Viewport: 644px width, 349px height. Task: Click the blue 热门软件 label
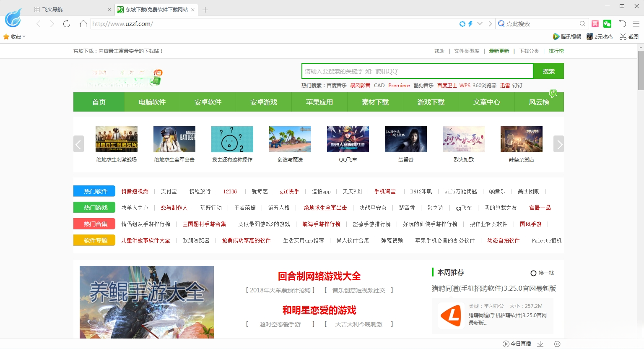94,191
